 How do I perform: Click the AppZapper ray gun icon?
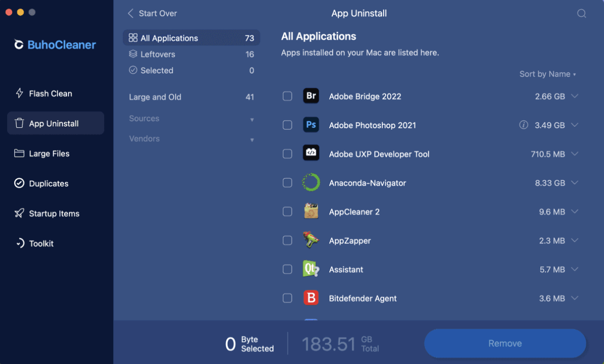pos(311,240)
